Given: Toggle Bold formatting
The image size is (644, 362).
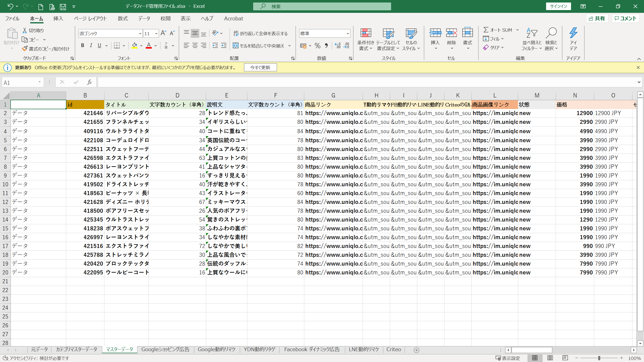Looking at the screenshot, I should click(83, 46).
